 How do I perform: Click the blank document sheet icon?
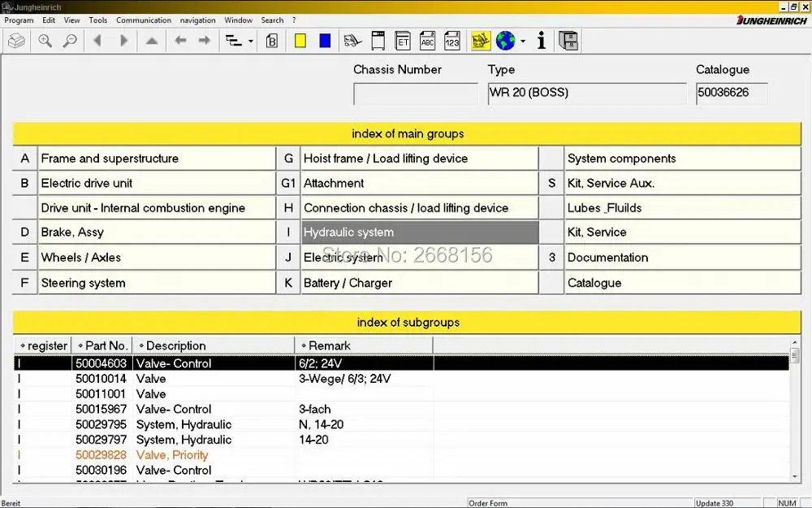tap(378, 41)
